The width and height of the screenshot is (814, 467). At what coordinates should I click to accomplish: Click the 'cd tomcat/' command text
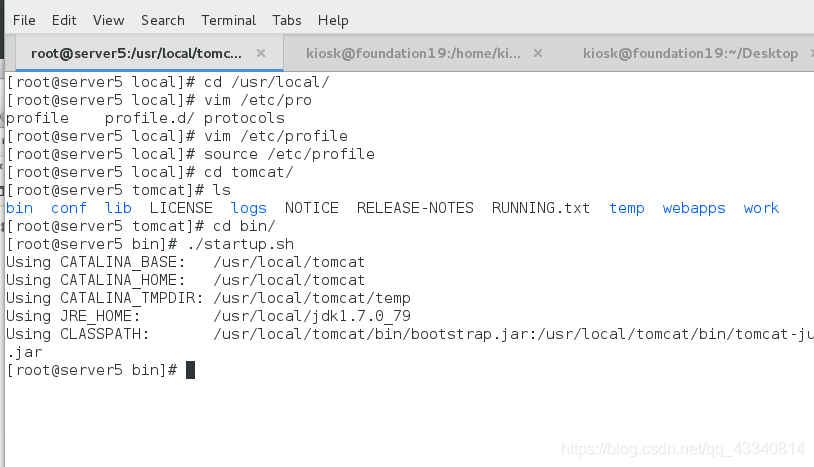[x=249, y=172]
